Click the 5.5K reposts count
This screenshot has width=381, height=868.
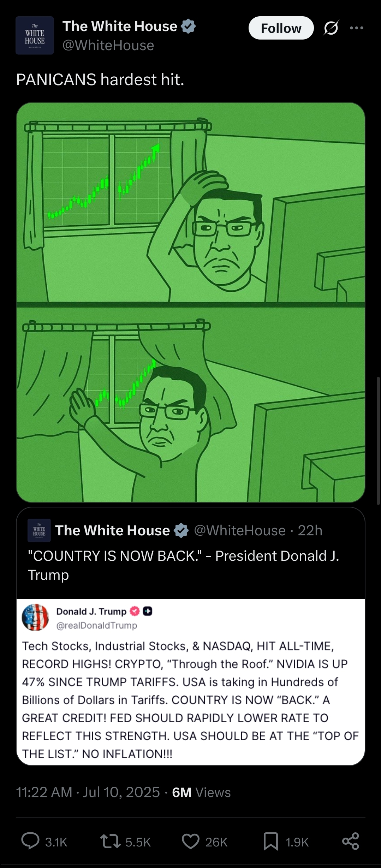(138, 842)
